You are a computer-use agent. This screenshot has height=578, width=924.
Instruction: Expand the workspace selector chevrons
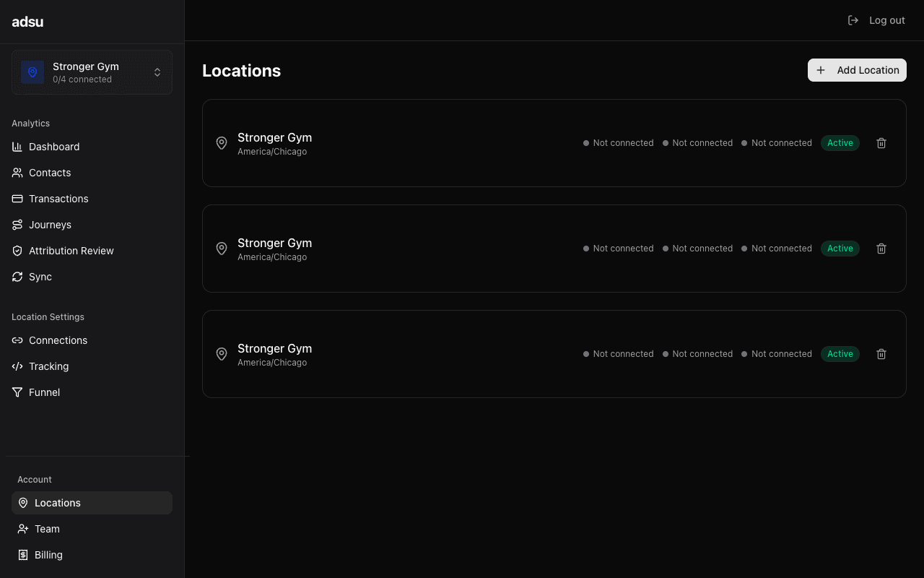coord(157,72)
